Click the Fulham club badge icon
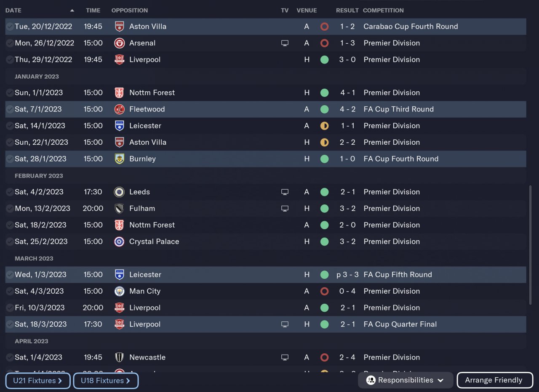Viewport: 539px width, 392px height. point(120,208)
